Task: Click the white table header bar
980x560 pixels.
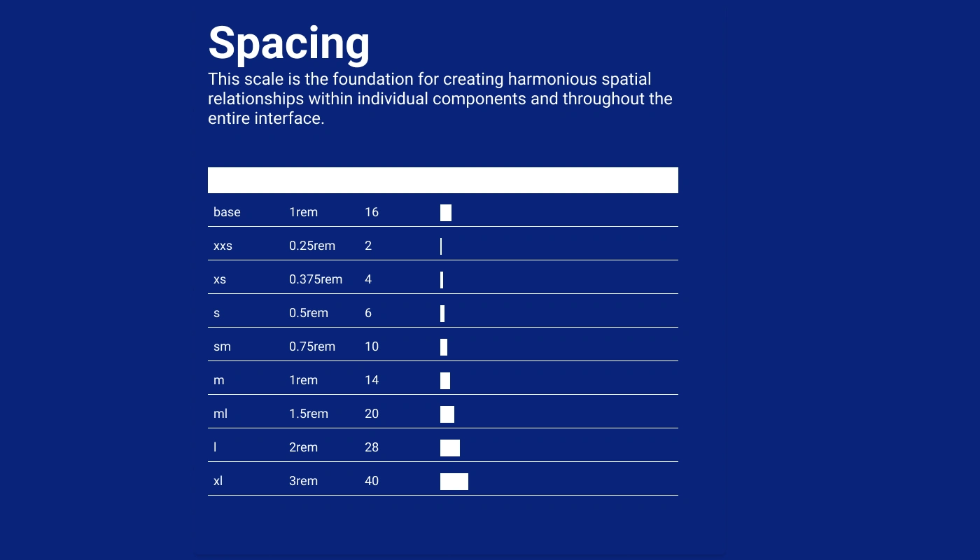Action: (442, 180)
